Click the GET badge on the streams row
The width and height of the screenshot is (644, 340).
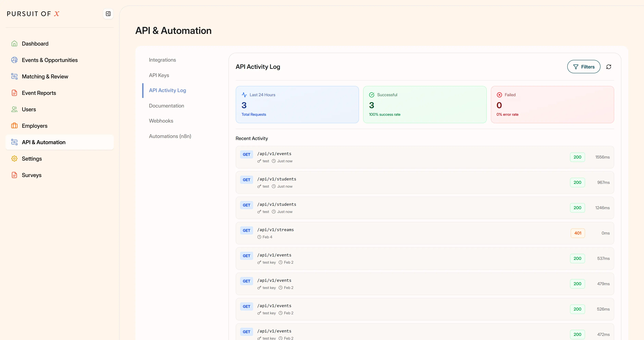[246, 230]
